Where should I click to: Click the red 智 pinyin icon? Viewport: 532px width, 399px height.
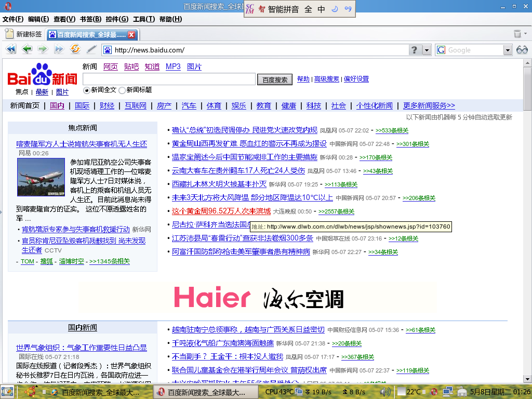pyautogui.click(x=262, y=9)
